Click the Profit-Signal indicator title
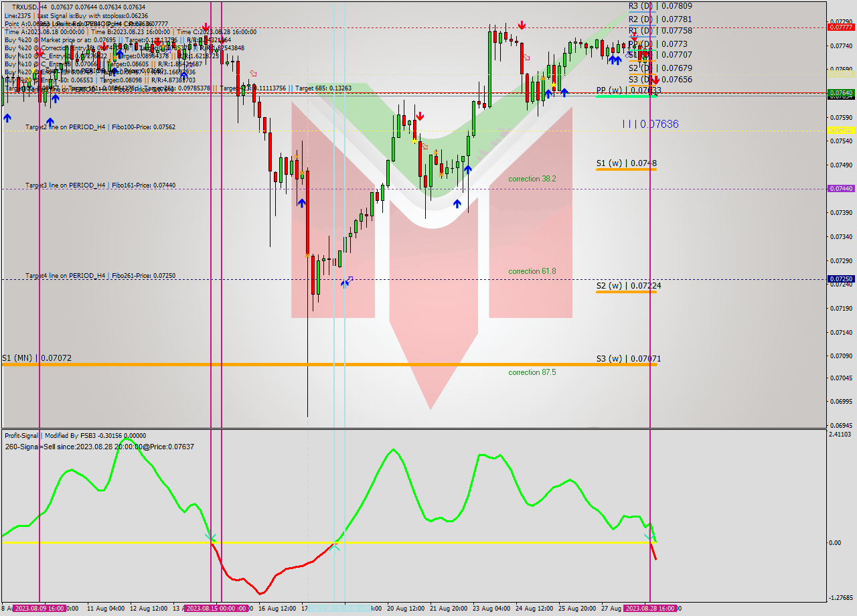This screenshot has height=616, width=857. tap(76, 435)
